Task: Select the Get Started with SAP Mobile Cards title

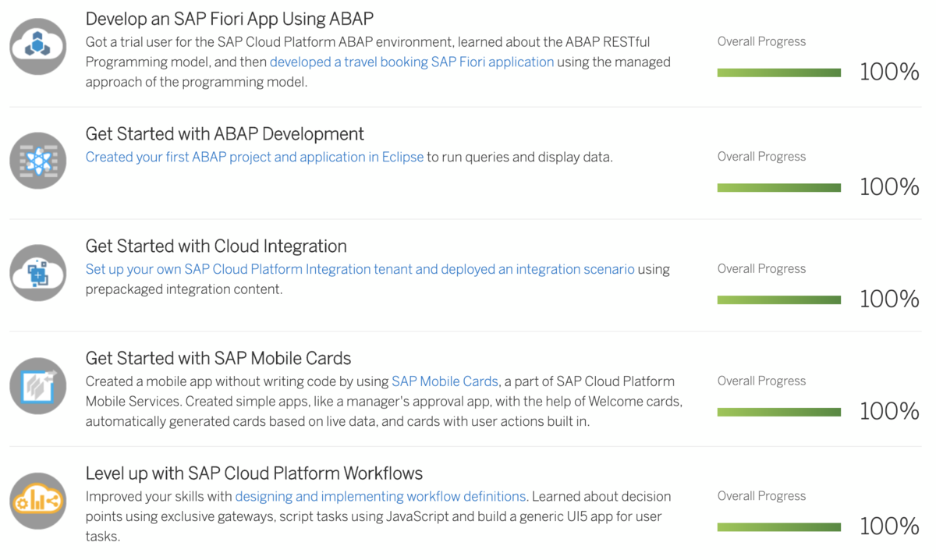Action: (x=218, y=359)
